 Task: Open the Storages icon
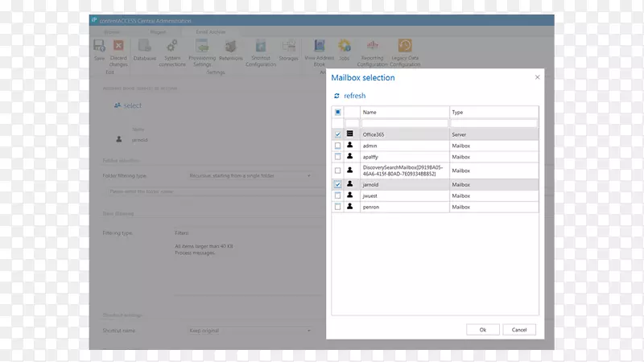pos(289,46)
